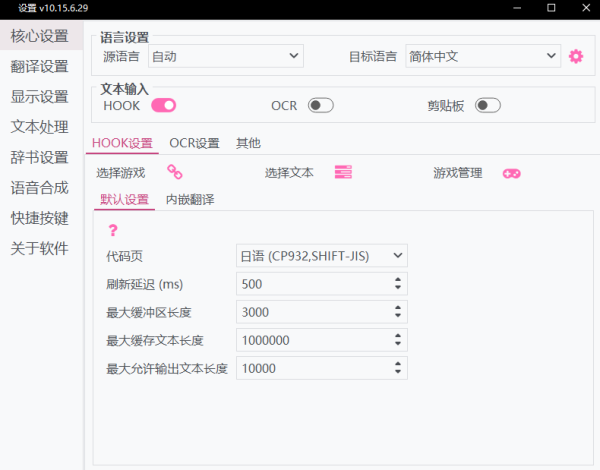Open 语音合成 in the sidebar
Screen dimensions: 600x470
(x=39, y=188)
